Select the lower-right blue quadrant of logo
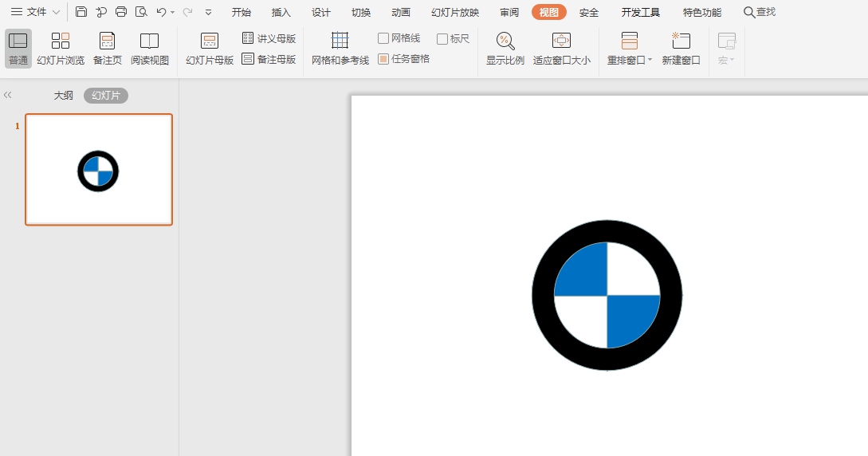The width and height of the screenshot is (868, 456). (x=627, y=316)
